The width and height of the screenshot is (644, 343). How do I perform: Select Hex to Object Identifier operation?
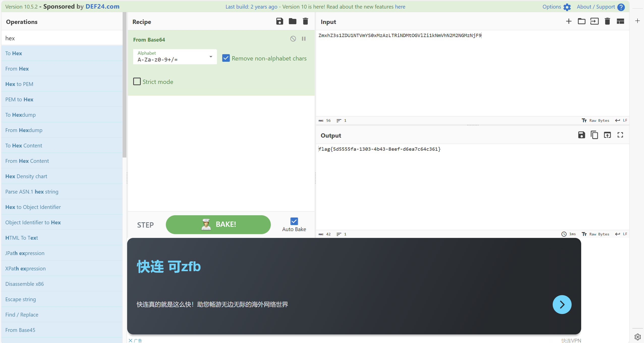[x=62, y=207]
